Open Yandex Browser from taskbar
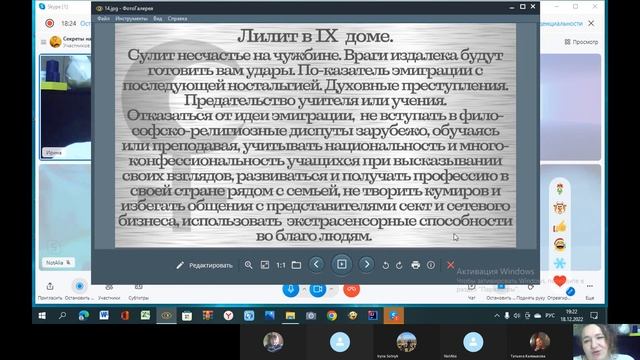Viewport: 640px width, 360px height. click(x=228, y=316)
